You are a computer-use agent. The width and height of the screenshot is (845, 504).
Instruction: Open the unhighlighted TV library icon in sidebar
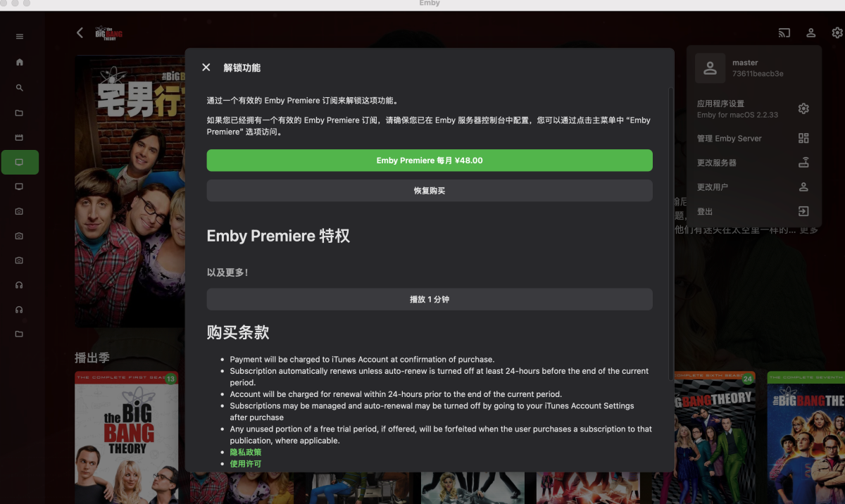pos(20,187)
